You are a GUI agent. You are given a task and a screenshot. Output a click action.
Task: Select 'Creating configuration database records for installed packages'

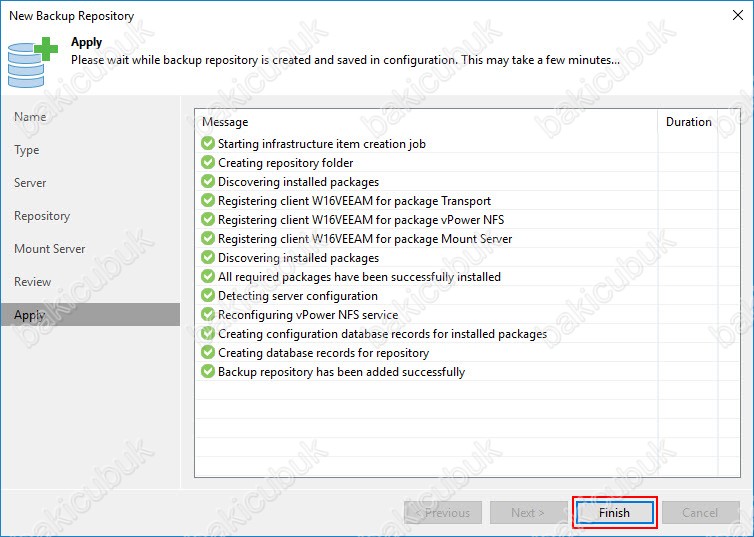(382, 334)
